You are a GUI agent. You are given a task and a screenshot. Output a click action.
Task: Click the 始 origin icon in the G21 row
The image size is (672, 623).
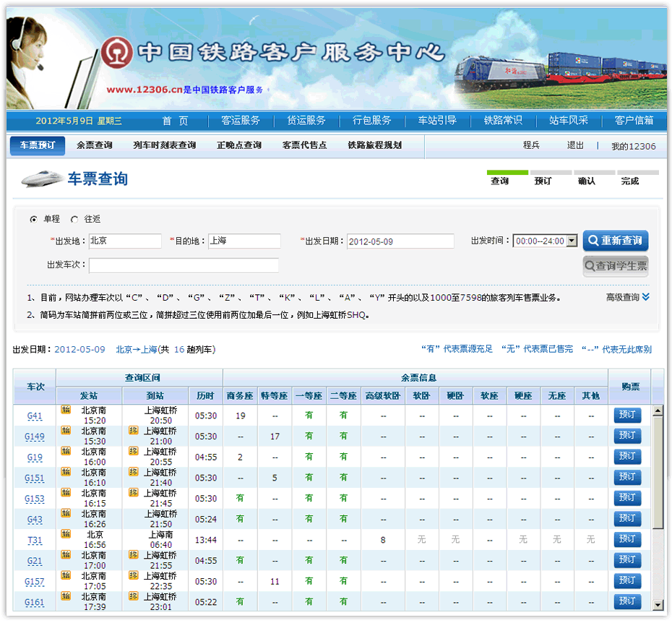(x=66, y=554)
